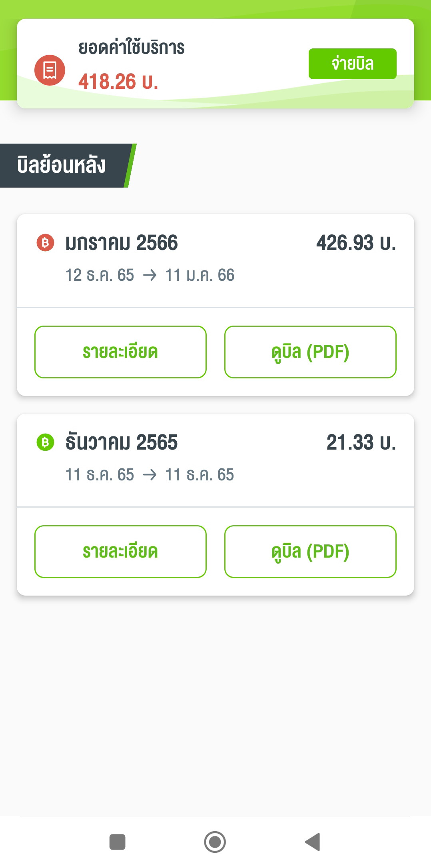The width and height of the screenshot is (431, 868).
Task: Tap the ยอดค่าใช้บริการ label
Action: pyautogui.click(x=131, y=48)
